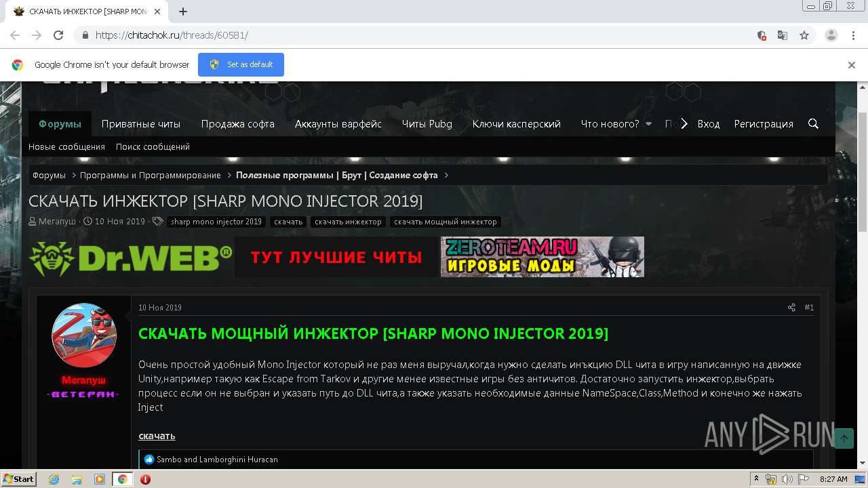
Task: Click the Регистрация link
Action: pyautogui.click(x=764, y=124)
